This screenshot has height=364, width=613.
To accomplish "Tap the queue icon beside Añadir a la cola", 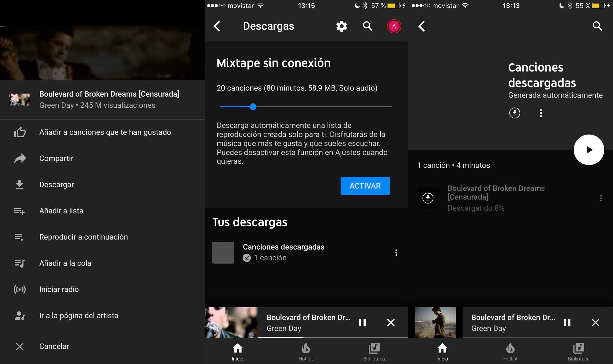I will [20, 263].
